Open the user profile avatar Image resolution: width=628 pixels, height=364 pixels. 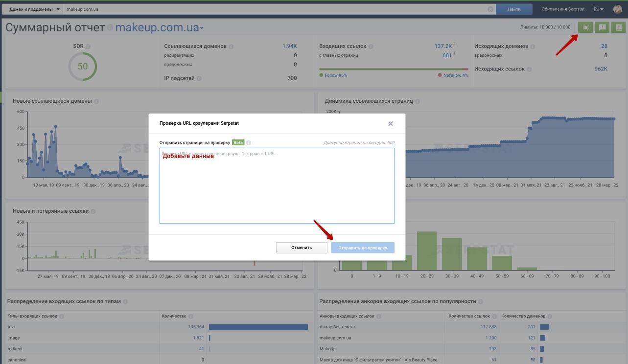pyautogui.click(x=617, y=9)
